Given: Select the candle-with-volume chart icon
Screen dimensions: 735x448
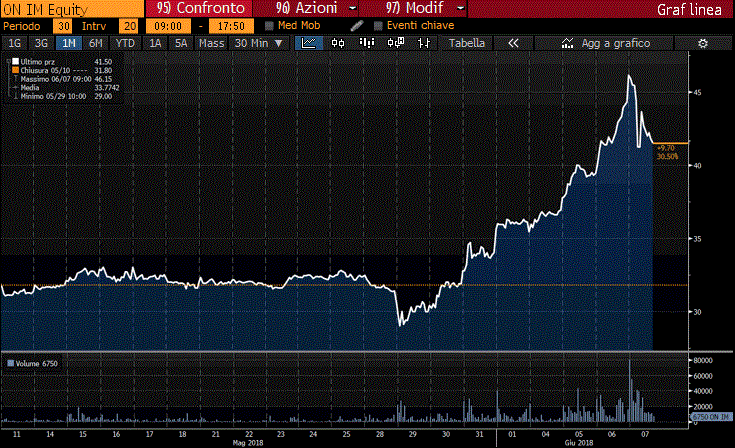Looking at the screenshot, I should click(x=396, y=43).
